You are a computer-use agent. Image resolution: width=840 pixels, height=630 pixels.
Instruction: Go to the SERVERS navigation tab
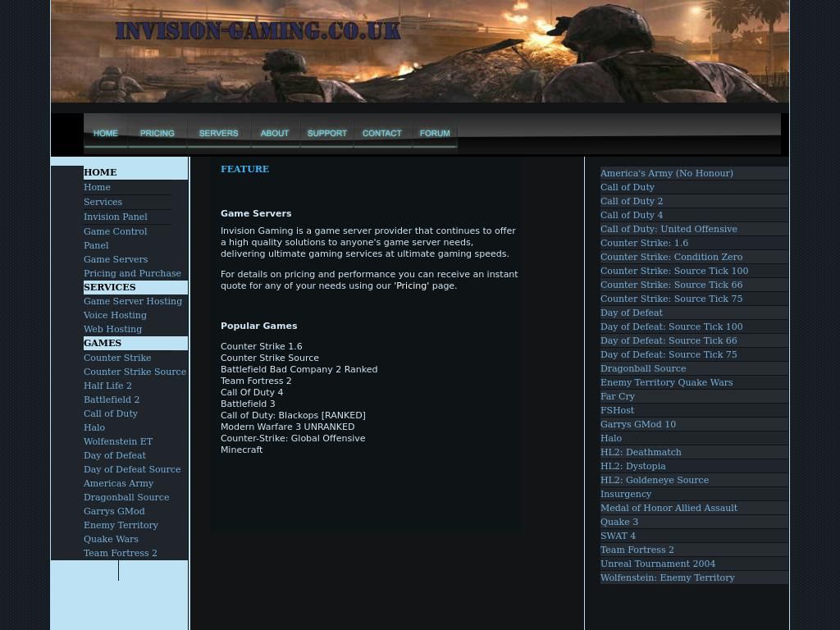click(x=218, y=133)
